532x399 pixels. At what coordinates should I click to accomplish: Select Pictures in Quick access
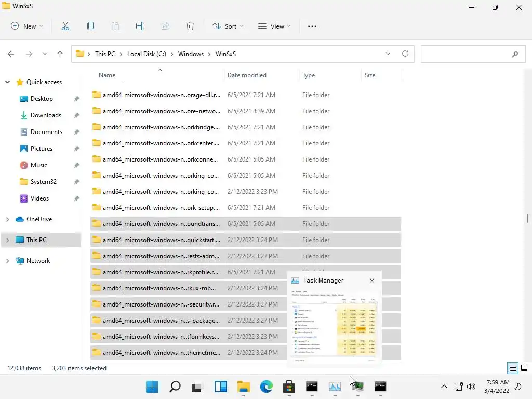(x=42, y=148)
